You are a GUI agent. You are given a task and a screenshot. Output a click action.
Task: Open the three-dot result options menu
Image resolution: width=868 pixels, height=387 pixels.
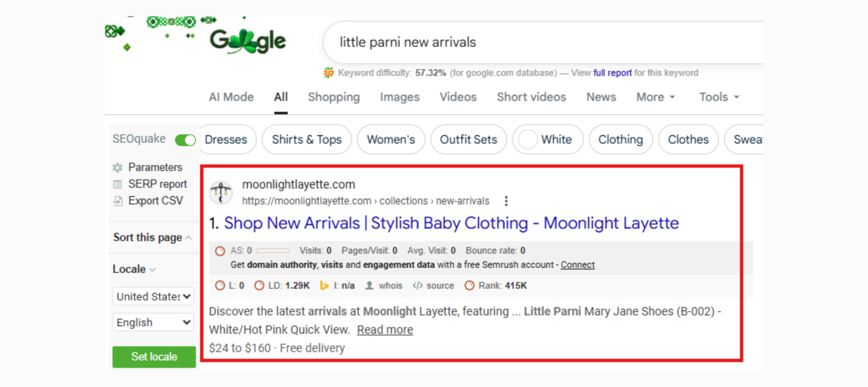(506, 201)
